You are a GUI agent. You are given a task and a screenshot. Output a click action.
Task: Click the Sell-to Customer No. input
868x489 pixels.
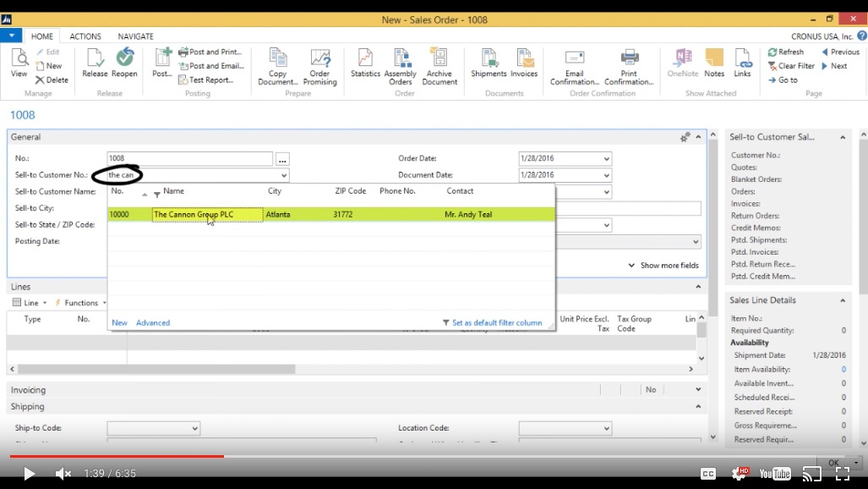coord(193,175)
